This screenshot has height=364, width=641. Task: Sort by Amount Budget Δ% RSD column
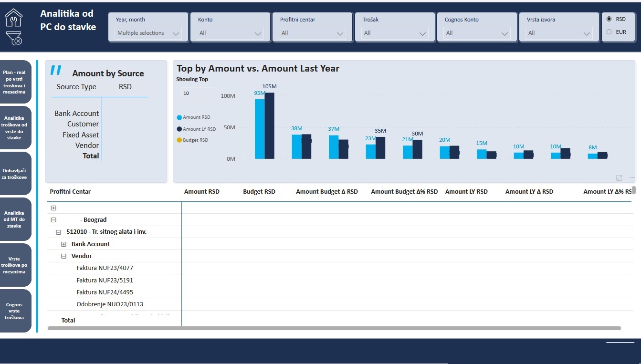click(404, 192)
